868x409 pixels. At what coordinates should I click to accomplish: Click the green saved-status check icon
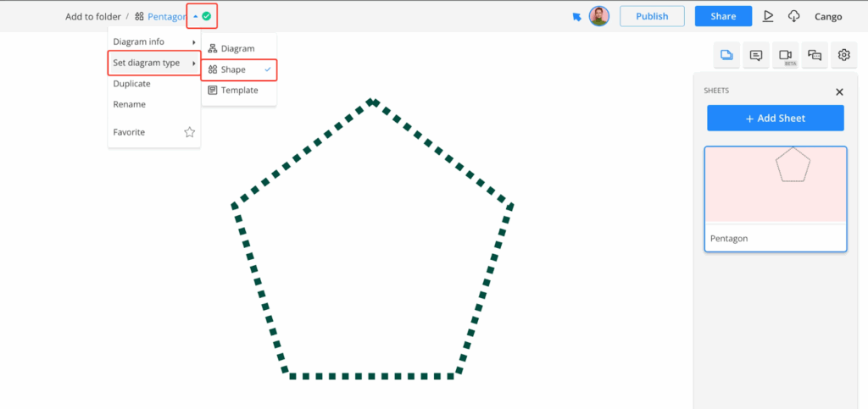pyautogui.click(x=207, y=16)
